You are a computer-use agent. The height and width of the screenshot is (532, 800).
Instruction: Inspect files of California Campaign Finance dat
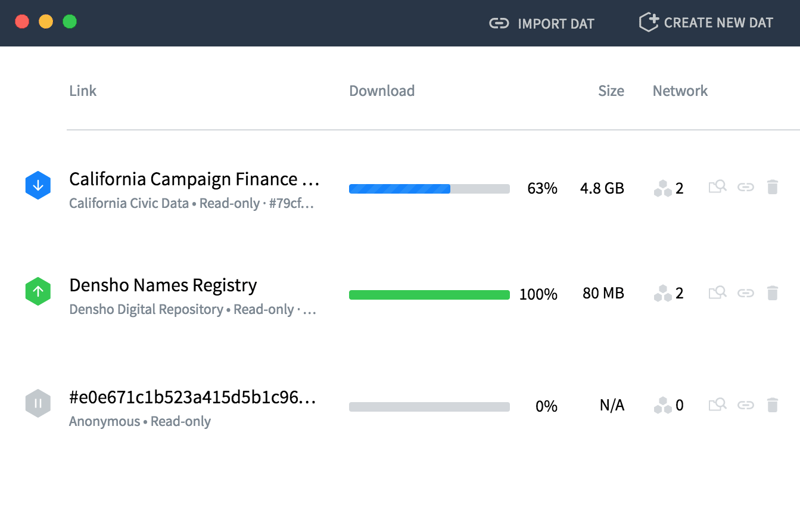[x=717, y=186]
